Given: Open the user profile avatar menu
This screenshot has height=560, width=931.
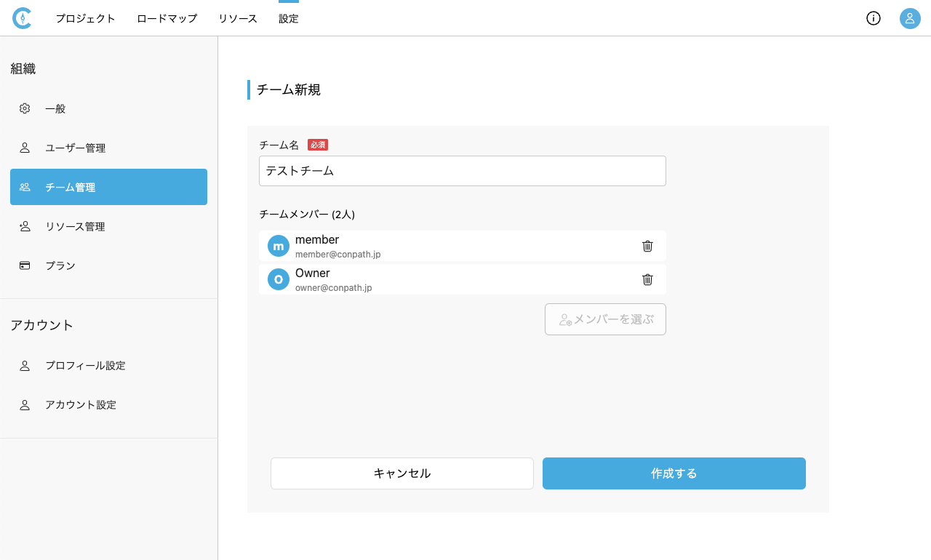Looking at the screenshot, I should pos(910,18).
